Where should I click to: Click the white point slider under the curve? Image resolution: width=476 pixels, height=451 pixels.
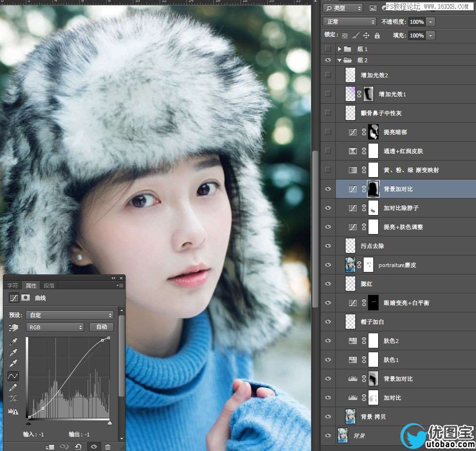110,423
